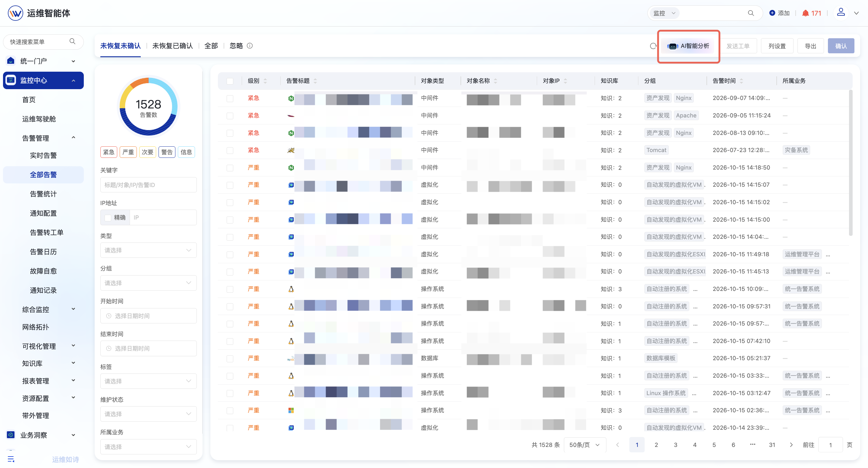Switch to the 全部 tab
This screenshot has height=468, width=868.
click(211, 46)
